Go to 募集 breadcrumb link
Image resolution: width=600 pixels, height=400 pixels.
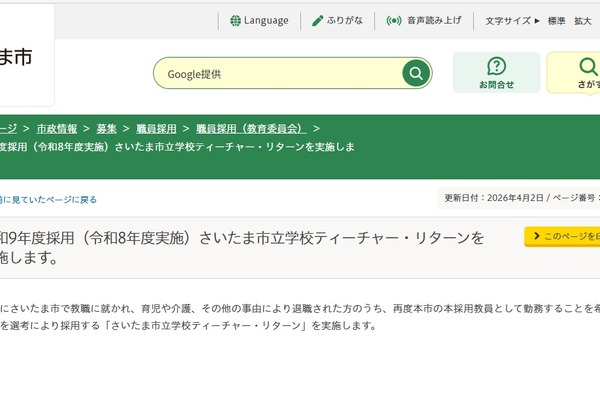pyautogui.click(x=106, y=129)
